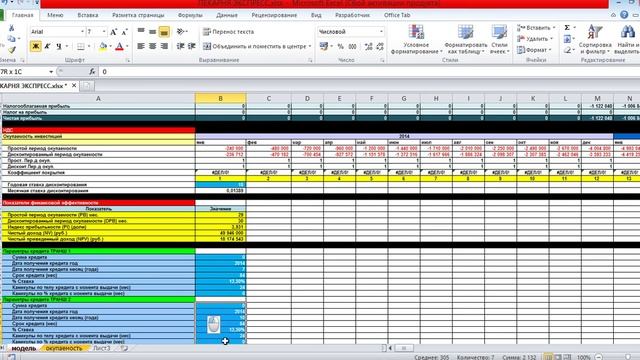This screenshot has width=640, height=360.
Task: Toggle bold formatting button
Action: point(36,46)
